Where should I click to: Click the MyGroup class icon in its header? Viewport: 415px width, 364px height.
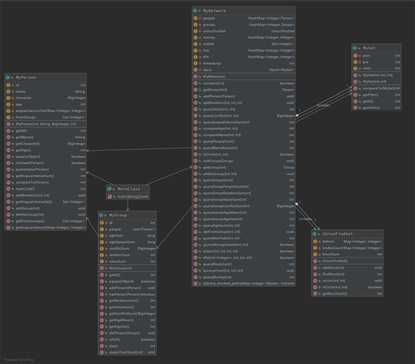click(x=102, y=215)
